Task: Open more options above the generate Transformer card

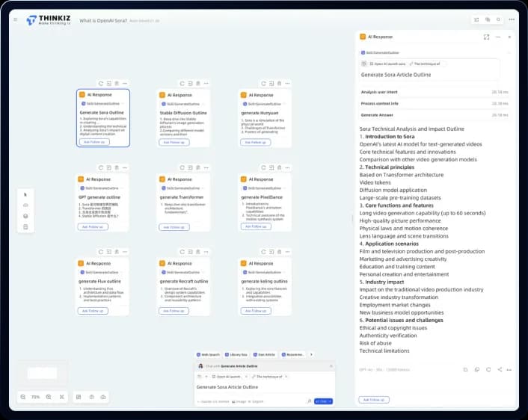Action: 206,167
